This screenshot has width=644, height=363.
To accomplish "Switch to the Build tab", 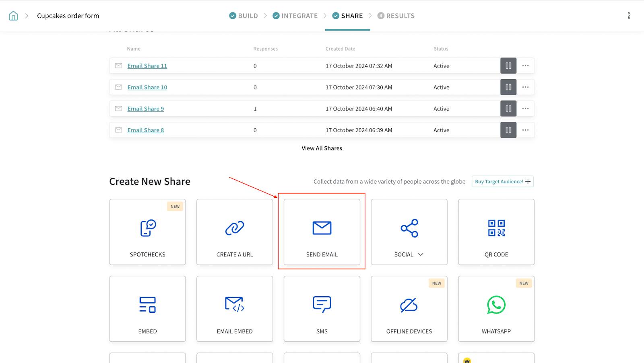I will 244,16.
